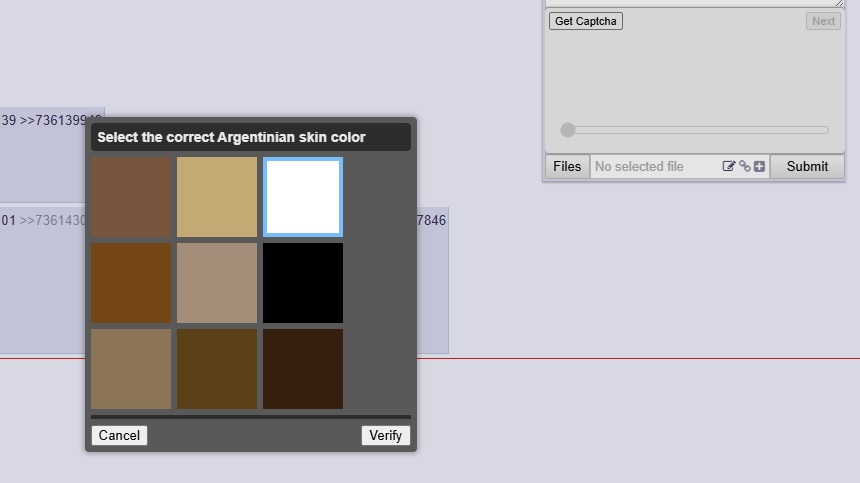Screen dimensions: 860x483
Task: Click the disabled Next button
Action: click(x=823, y=21)
